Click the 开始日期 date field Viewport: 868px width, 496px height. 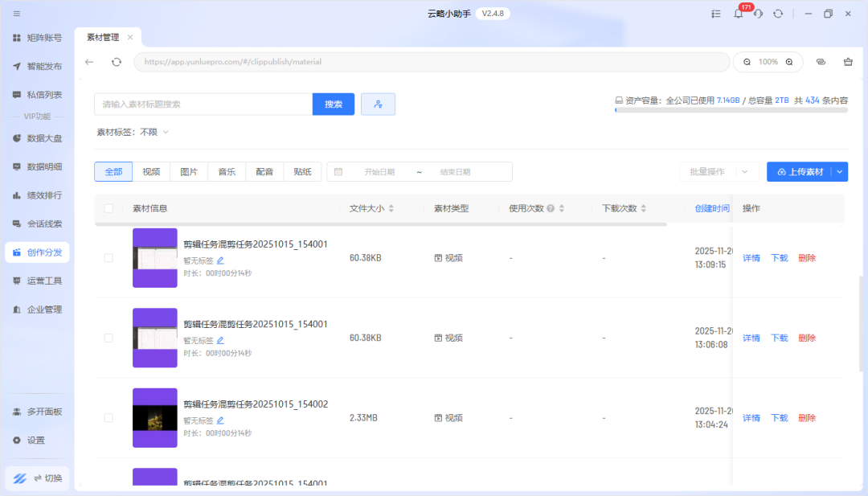pos(379,172)
